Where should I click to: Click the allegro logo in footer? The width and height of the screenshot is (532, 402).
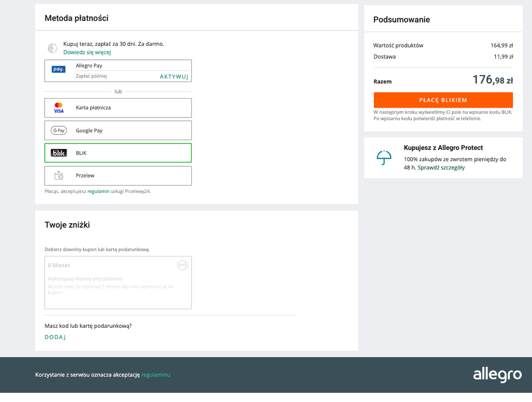pyautogui.click(x=497, y=374)
